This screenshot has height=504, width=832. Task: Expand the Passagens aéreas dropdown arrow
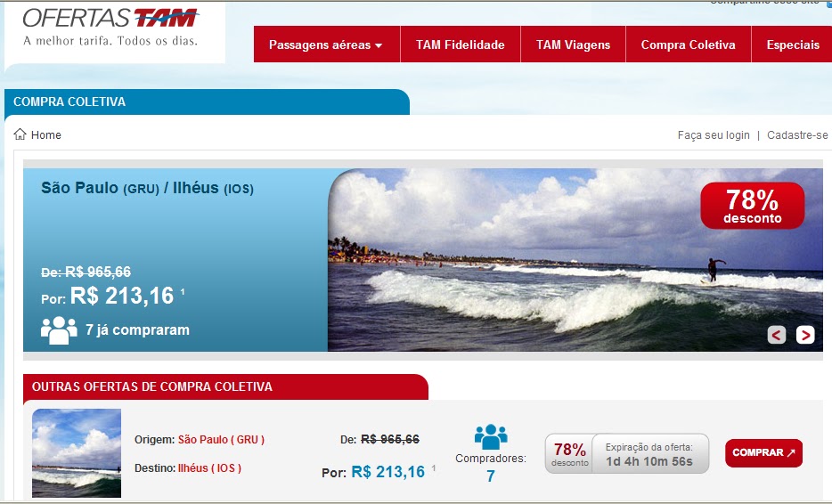click(379, 45)
